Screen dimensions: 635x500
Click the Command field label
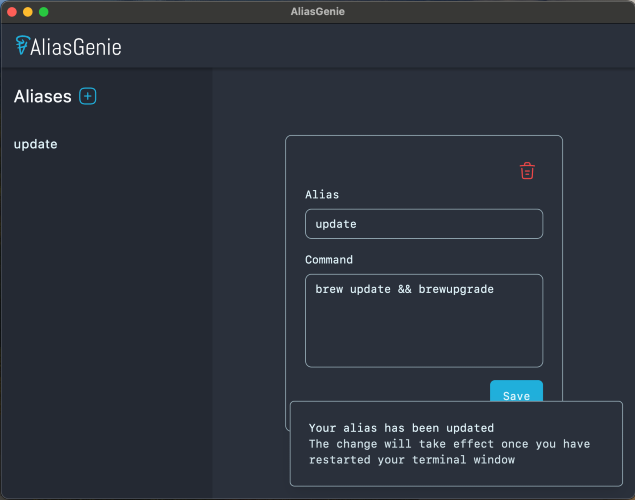coord(329,260)
